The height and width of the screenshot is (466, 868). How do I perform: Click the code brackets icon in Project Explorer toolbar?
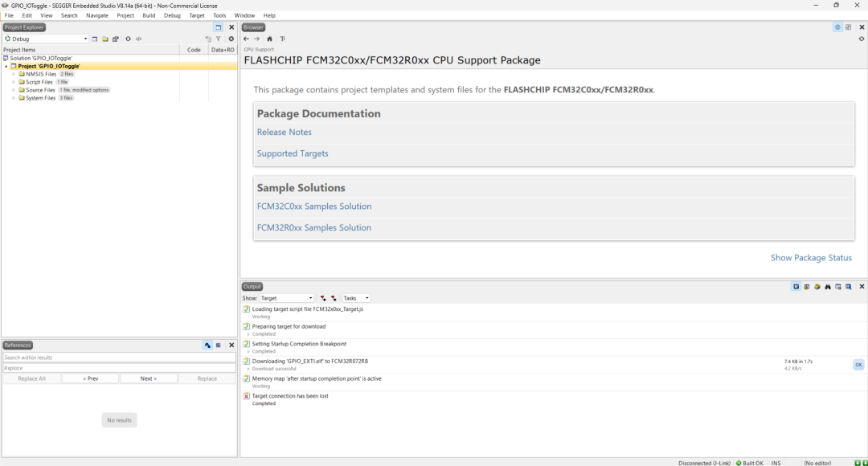tap(138, 39)
